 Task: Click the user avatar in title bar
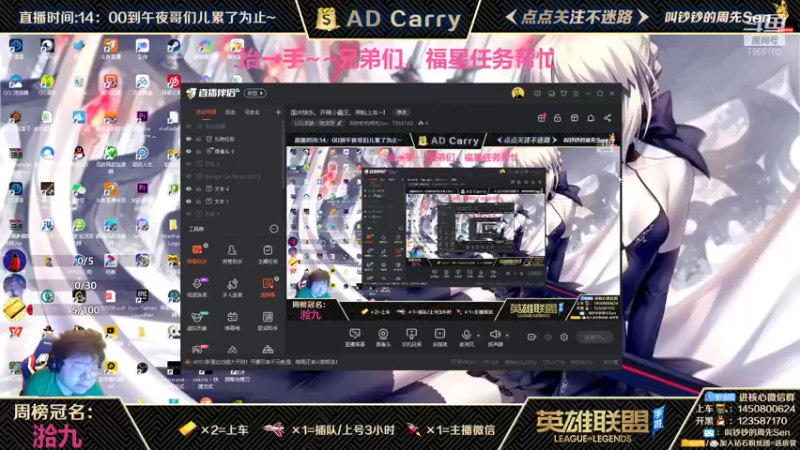point(517,93)
